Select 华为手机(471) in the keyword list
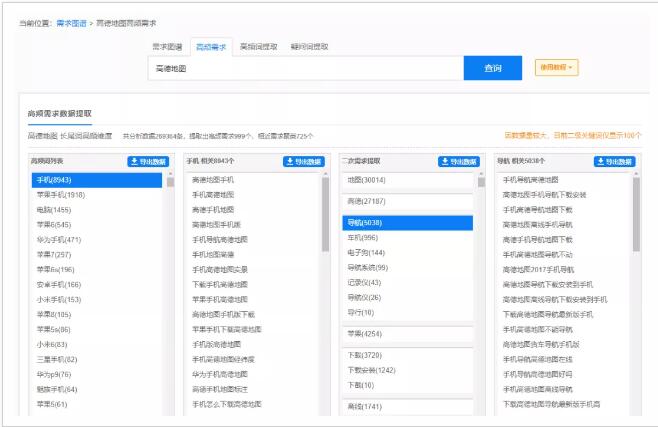 click(x=59, y=240)
